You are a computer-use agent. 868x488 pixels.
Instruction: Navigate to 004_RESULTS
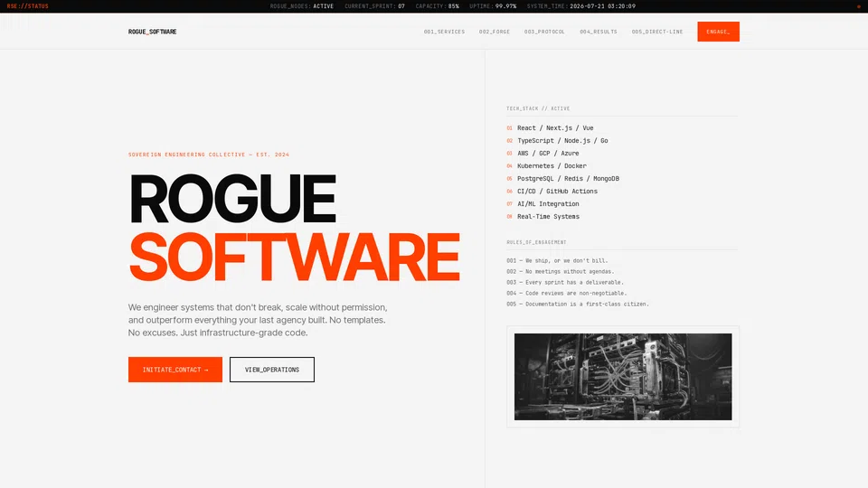[x=598, y=32]
